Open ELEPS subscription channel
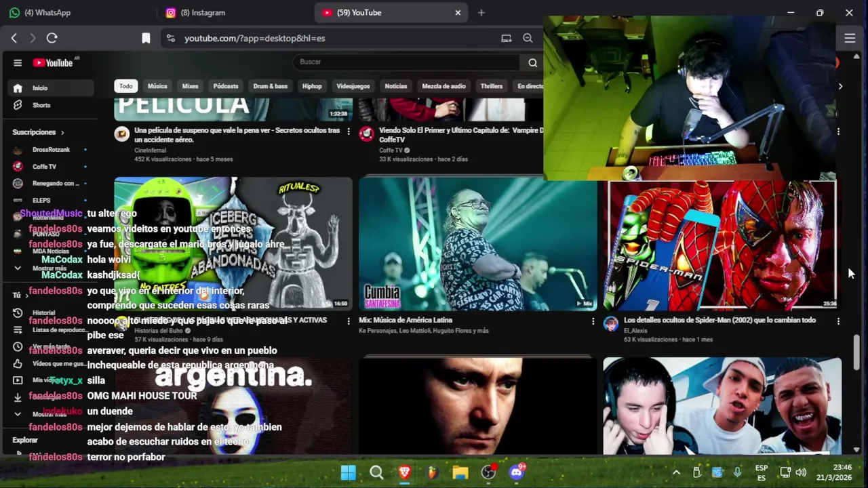868x488 pixels. tap(51, 201)
